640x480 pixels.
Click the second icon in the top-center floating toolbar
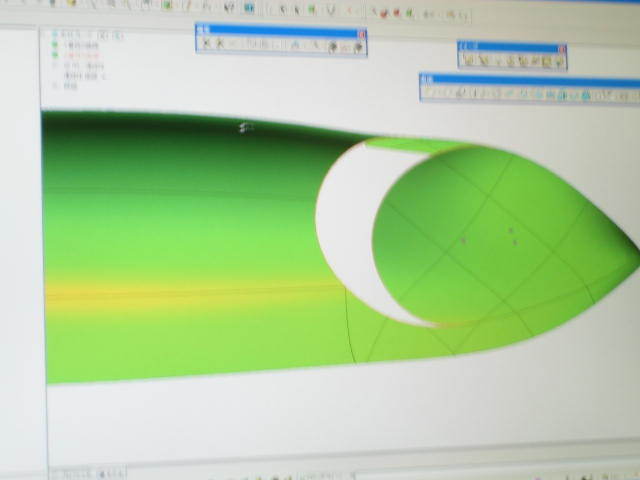click(x=219, y=44)
